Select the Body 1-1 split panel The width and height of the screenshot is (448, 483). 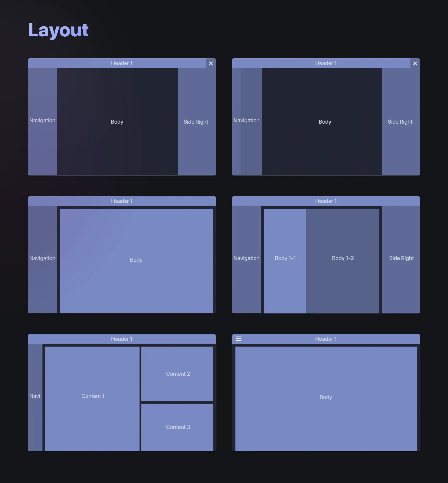pos(285,258)
